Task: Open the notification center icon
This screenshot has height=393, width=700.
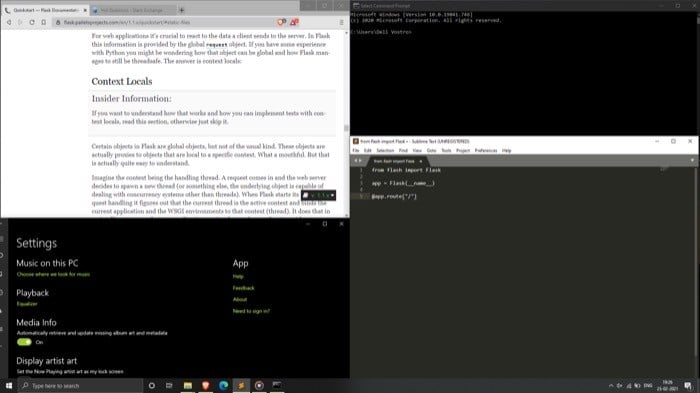Action: point(688,386)
